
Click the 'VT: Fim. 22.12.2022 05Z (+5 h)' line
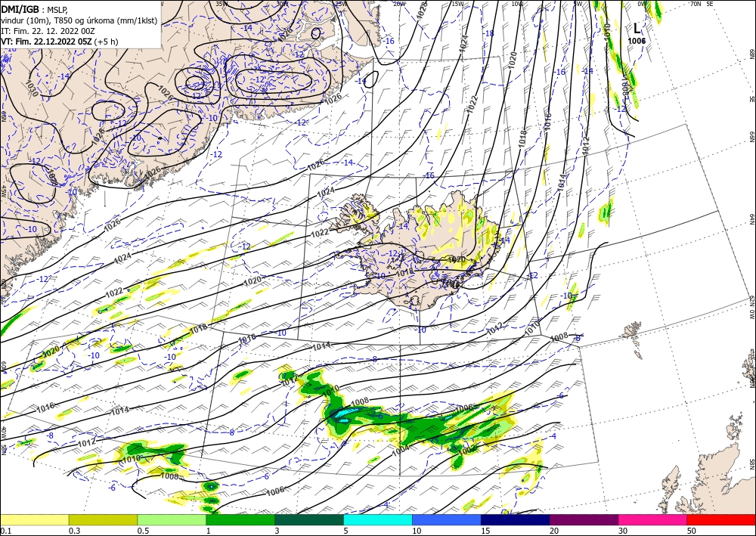[x=59, y=41]
